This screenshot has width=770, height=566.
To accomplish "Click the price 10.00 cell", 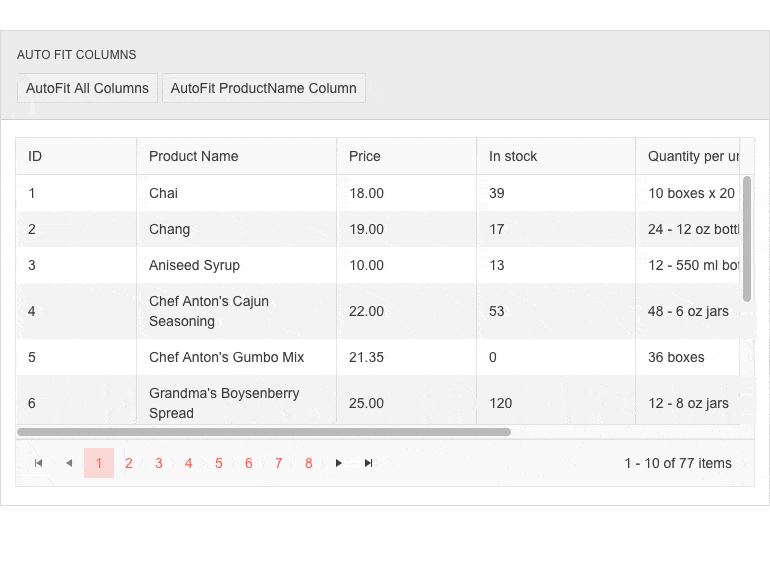I will (x=407, y=265).
